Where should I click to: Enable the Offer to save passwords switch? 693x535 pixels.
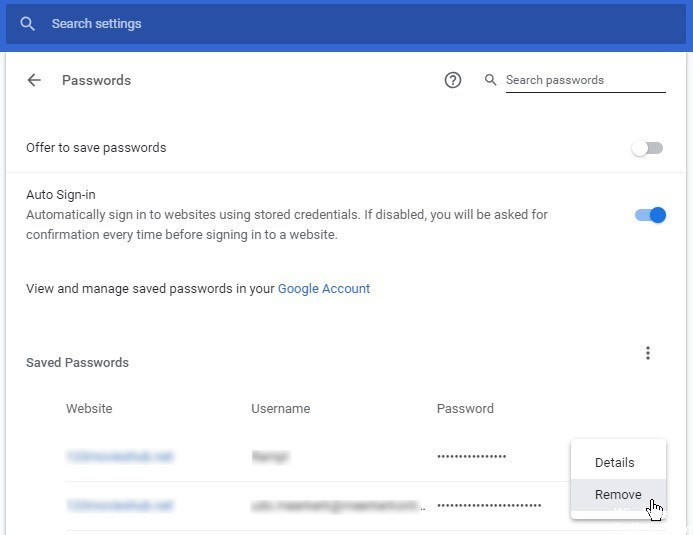pos(648,148)
